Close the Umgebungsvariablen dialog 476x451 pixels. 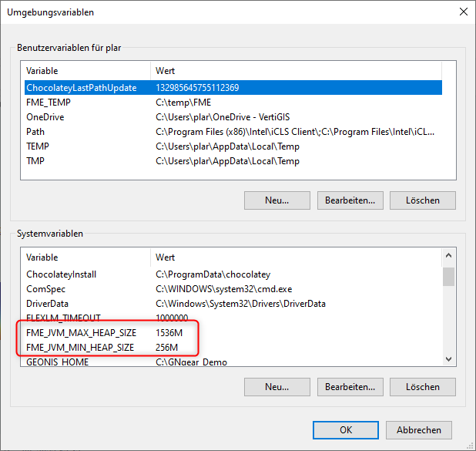click(x=463, y=12)
